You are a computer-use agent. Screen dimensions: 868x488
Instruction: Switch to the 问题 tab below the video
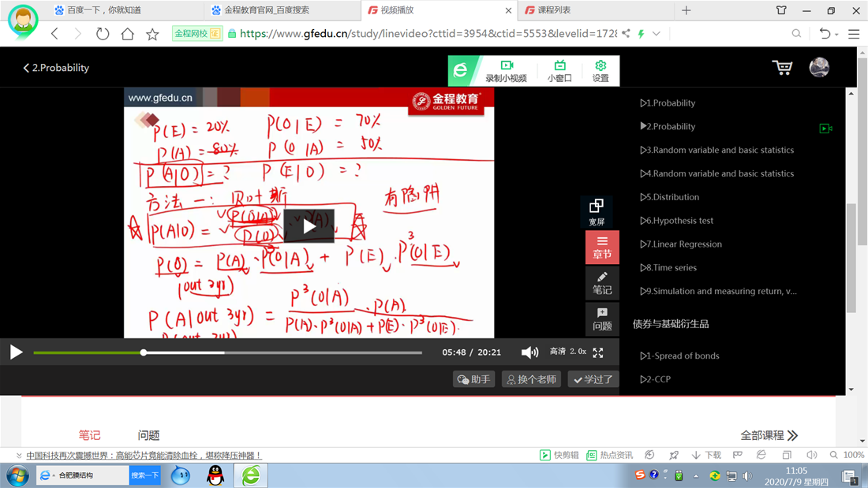(x=148, y=435)
